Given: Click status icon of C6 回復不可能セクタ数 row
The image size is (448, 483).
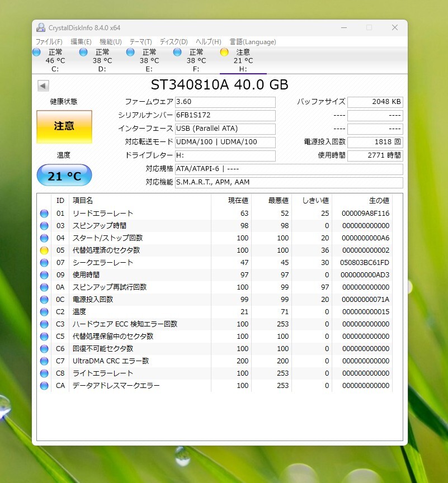Looking at the screenshot, I should [x=44, y=349].
